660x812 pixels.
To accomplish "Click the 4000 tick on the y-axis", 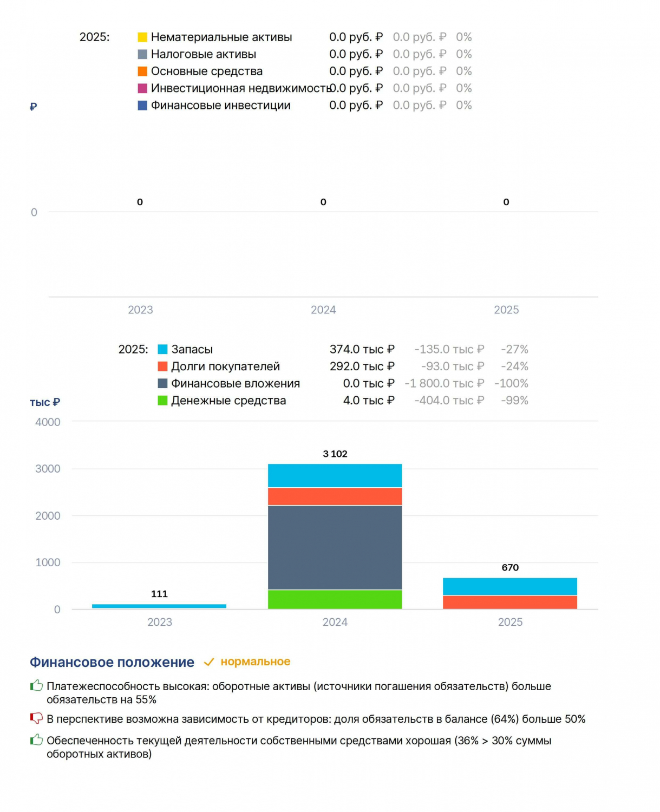I will [48, 422].
